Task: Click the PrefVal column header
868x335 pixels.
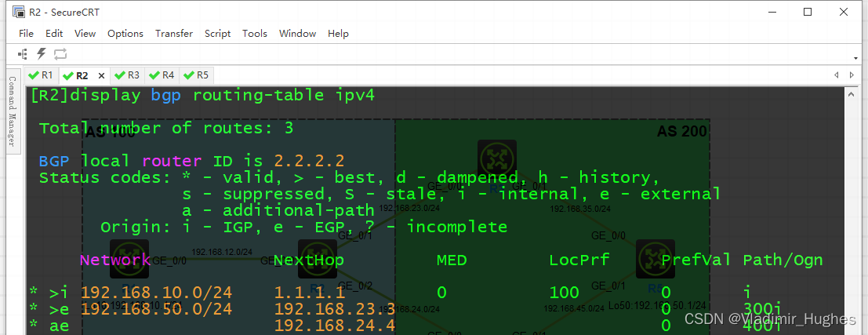Action: [x=695, y=260]
